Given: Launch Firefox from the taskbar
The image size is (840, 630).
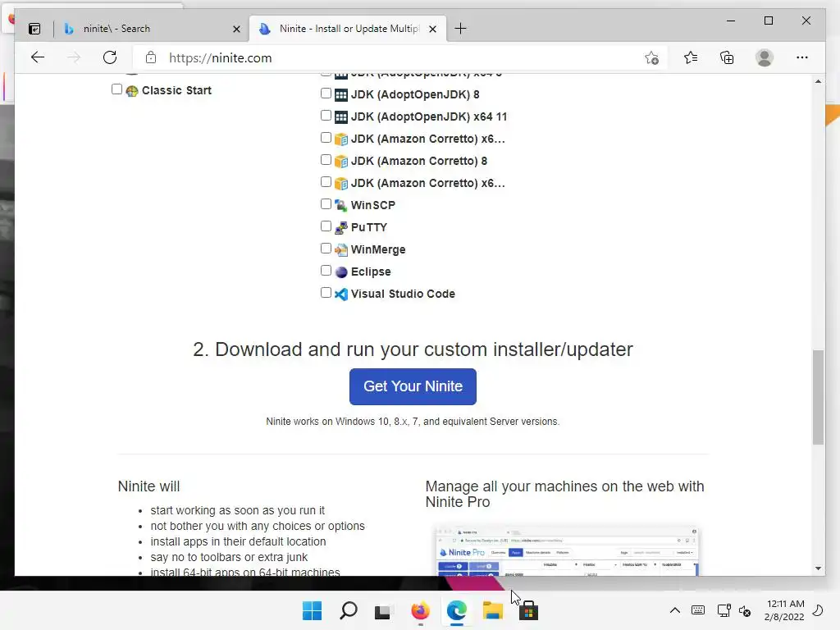Looking at the screenshot, I should coord(421,610).
